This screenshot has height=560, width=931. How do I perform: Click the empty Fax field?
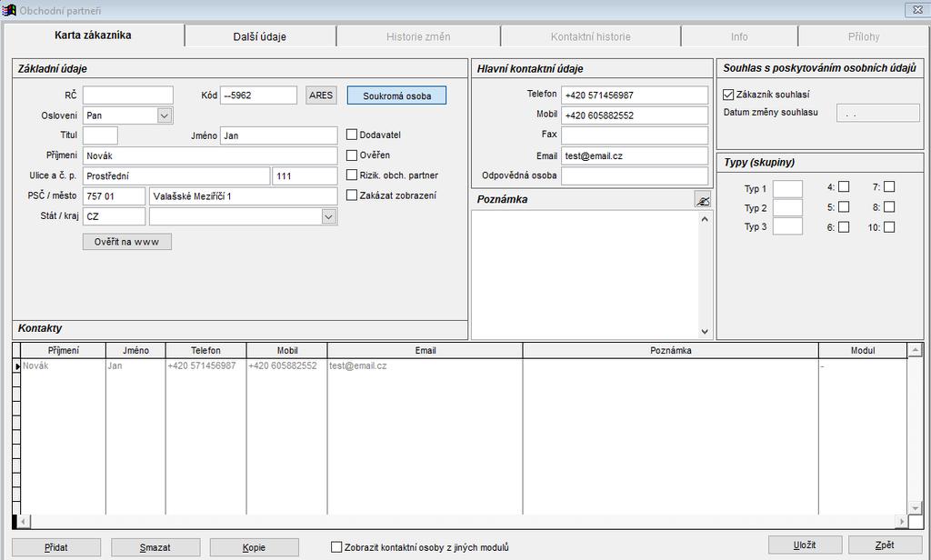tap(635, 135)
